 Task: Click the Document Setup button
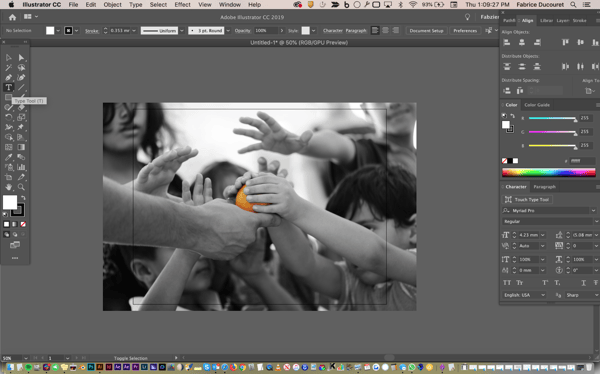point(426,31)
